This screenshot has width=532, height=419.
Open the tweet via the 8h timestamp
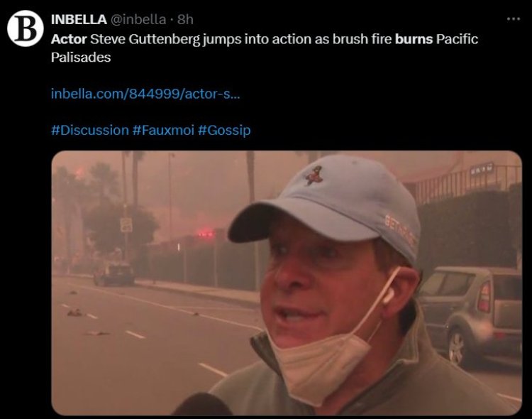(x=185, y=19)
